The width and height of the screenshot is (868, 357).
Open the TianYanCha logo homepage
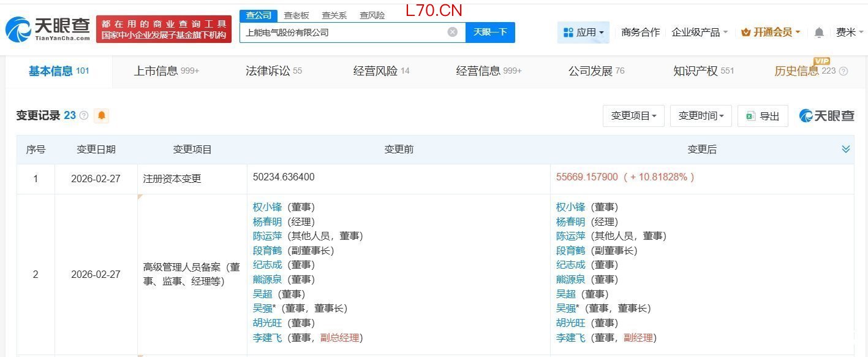coord(48,29)
